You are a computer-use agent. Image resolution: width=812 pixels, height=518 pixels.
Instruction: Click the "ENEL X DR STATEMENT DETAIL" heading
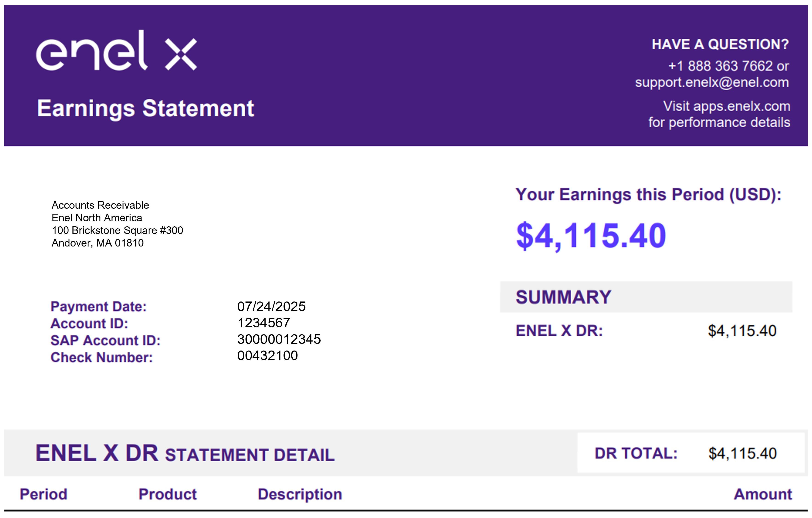tap(185, 453)
